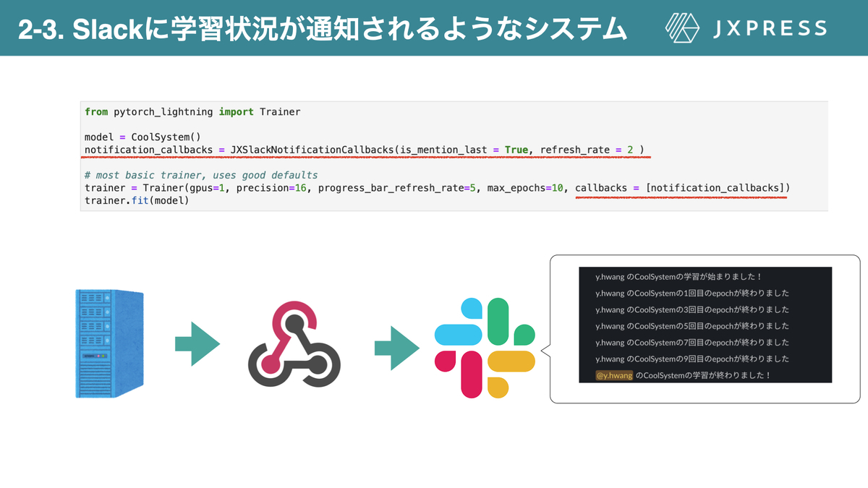Viewport: 868px width, 488px height.
Task: Click the Slack message about 7回目のepoch
Action: (692, 343)
